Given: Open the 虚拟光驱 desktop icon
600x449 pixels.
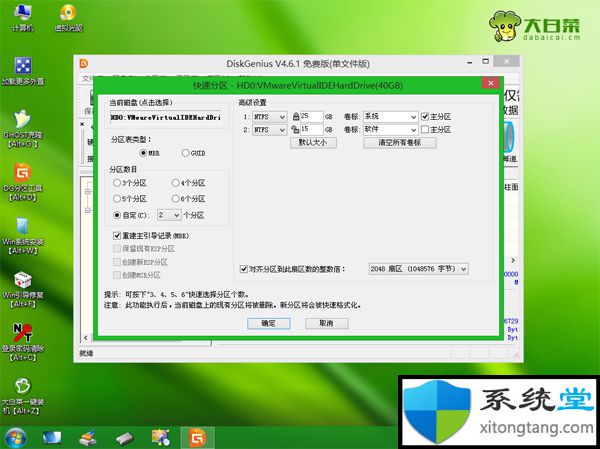Looking at the screenshot, I should coord(68,18).
